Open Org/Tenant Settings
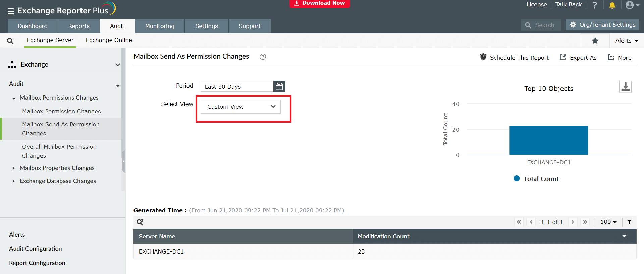This screenshot has width=644, height=280. click(602, 25)
